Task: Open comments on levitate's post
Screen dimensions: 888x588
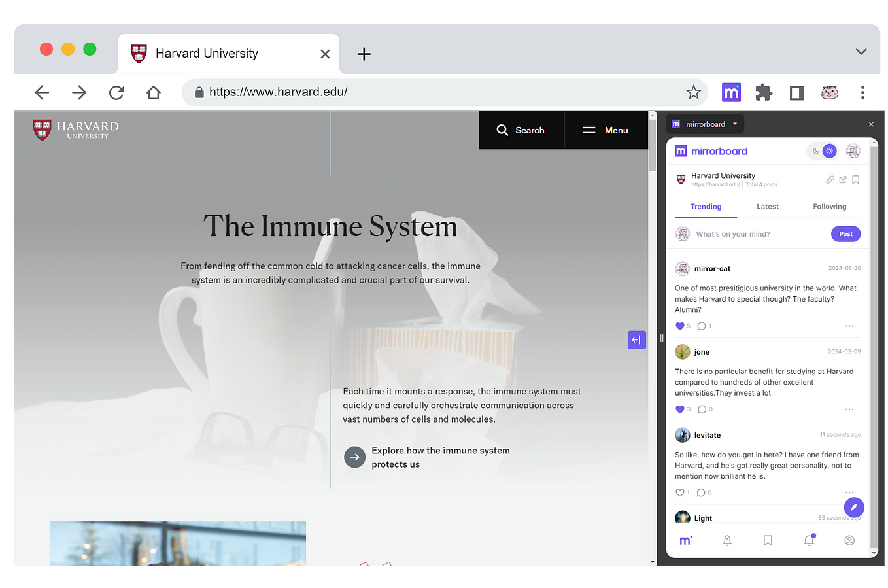Action: [x=701, y=493]
